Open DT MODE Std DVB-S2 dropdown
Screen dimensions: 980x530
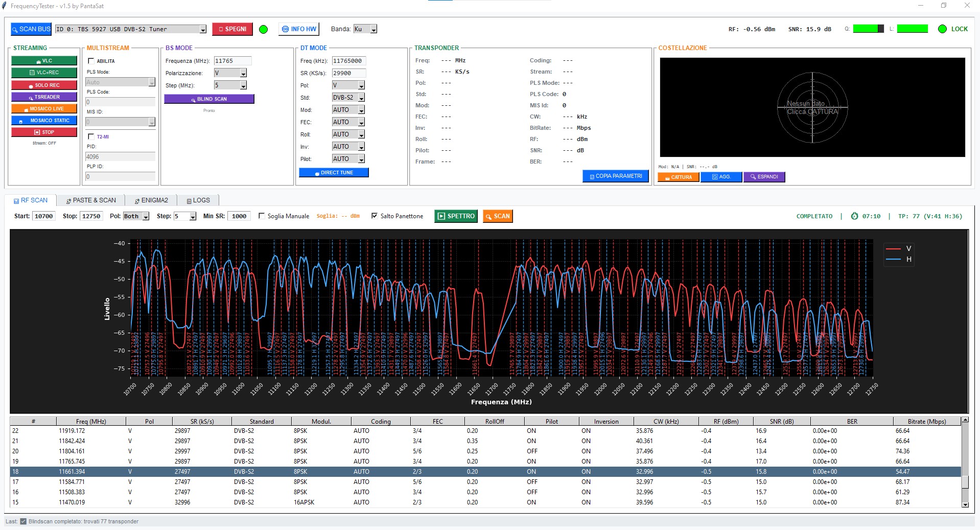click(361, 98)
